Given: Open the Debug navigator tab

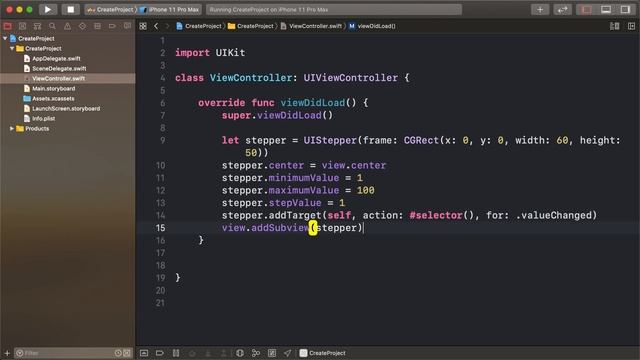Looking at the screenshot, I should tap(97, 26).
